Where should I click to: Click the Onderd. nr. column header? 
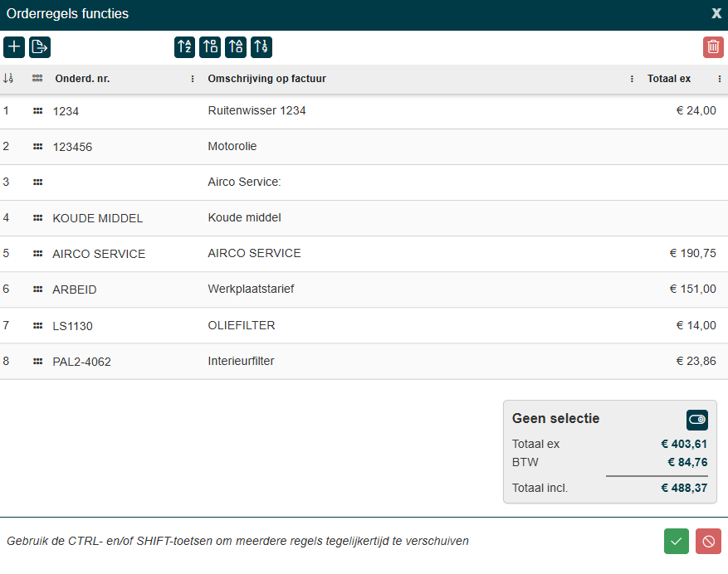click(83, 80)
